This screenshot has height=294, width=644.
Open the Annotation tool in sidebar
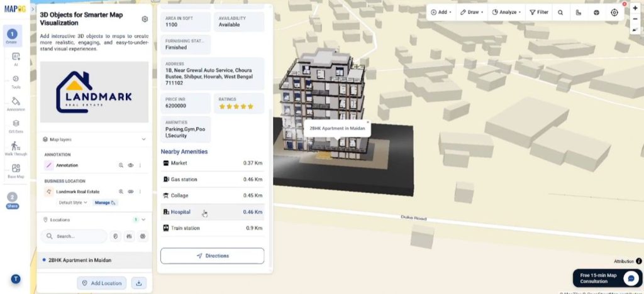tap(16, 104)
